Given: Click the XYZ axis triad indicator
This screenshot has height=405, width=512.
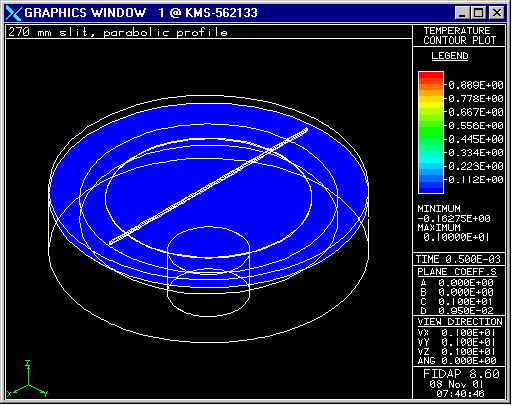Looking at the screenshot, I should pos(28,379).
